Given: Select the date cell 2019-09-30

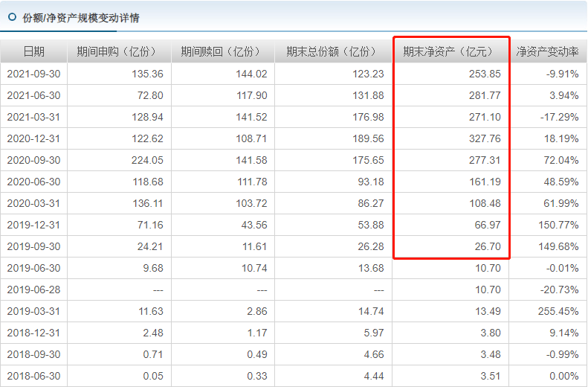Looking at the screenshot, I should [x=33, y=246].
